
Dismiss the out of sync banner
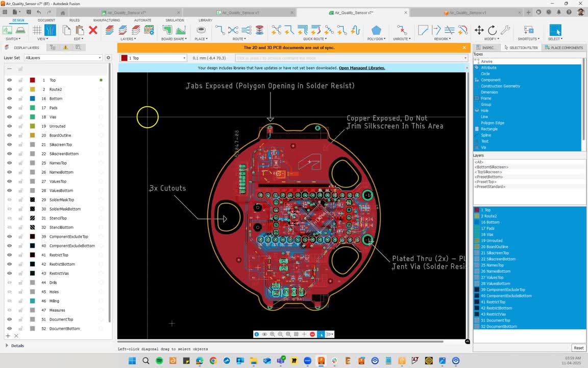pos(464,48)
